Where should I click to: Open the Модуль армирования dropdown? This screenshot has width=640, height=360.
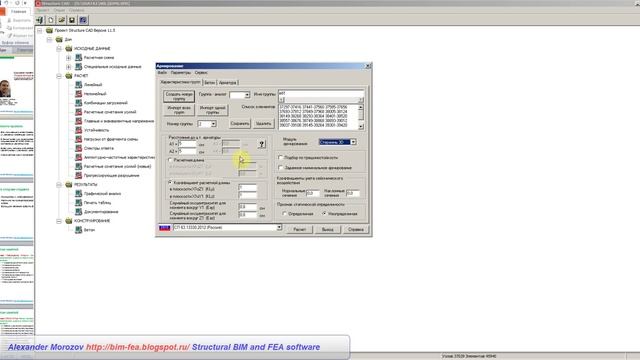353,142
